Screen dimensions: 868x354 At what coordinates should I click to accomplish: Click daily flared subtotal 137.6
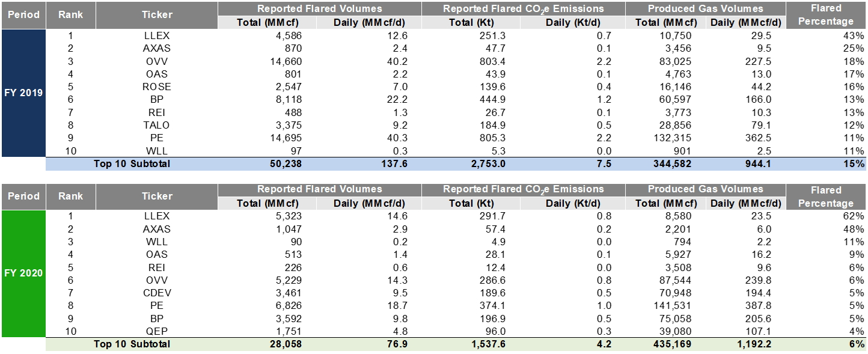point(395,163)
